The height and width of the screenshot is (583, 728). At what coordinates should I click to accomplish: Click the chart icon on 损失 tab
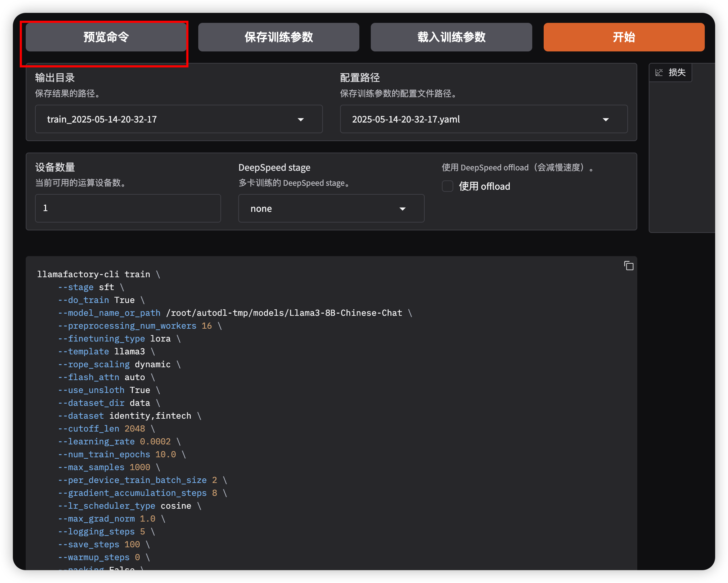(659, 73)
